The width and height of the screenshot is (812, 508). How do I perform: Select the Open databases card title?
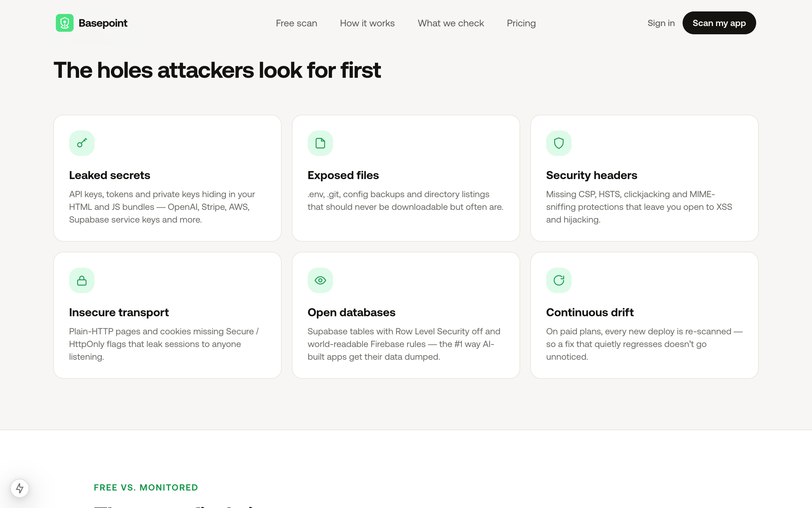click(351, 312)
